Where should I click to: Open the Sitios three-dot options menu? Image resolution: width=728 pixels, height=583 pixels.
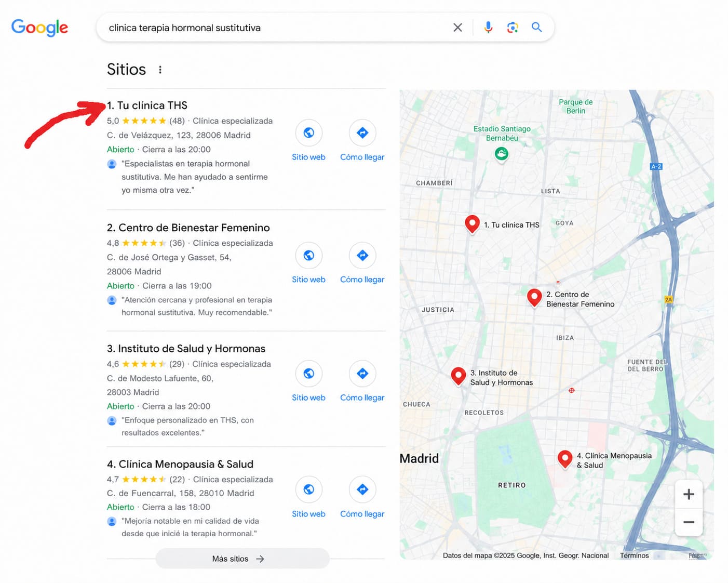160,70
